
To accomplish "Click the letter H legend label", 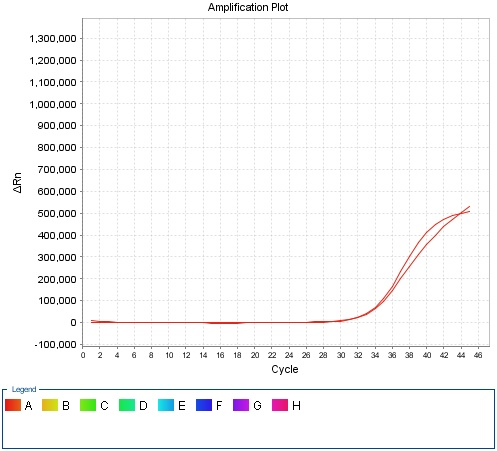I will [296, 406].
